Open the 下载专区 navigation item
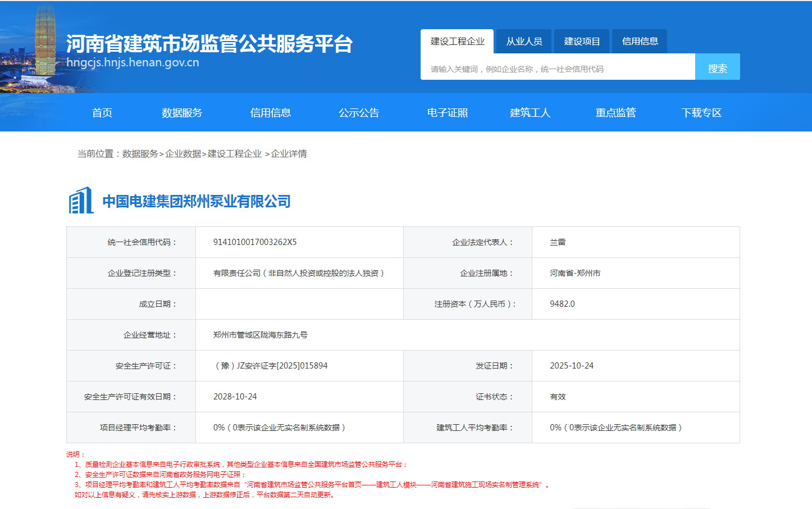 pos(701,113)
